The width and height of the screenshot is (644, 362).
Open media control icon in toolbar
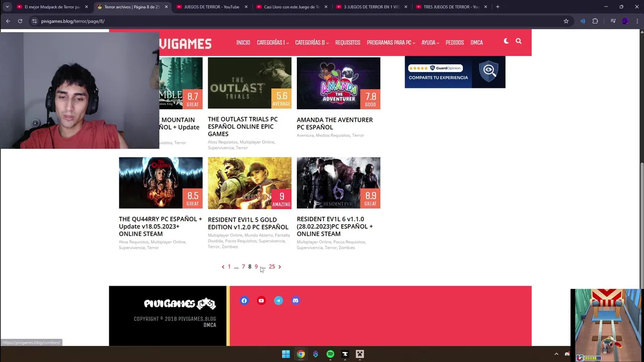point(613,21)
